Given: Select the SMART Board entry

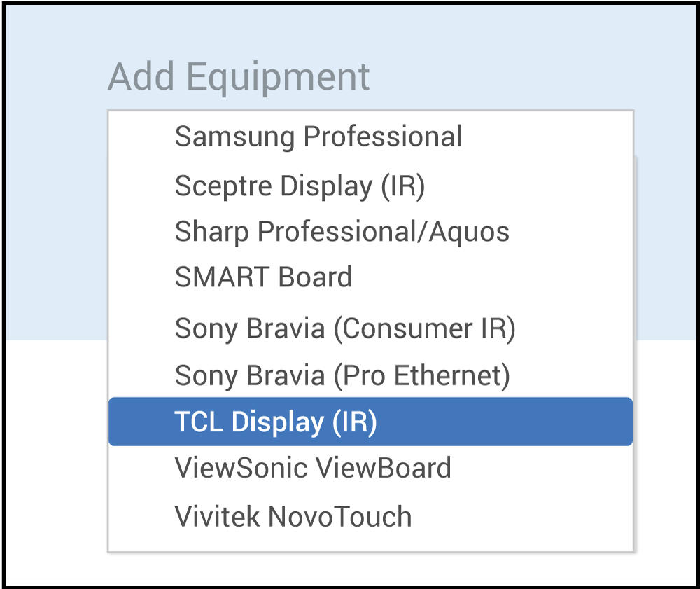Looking at the screenshot, I should [263, 277].
